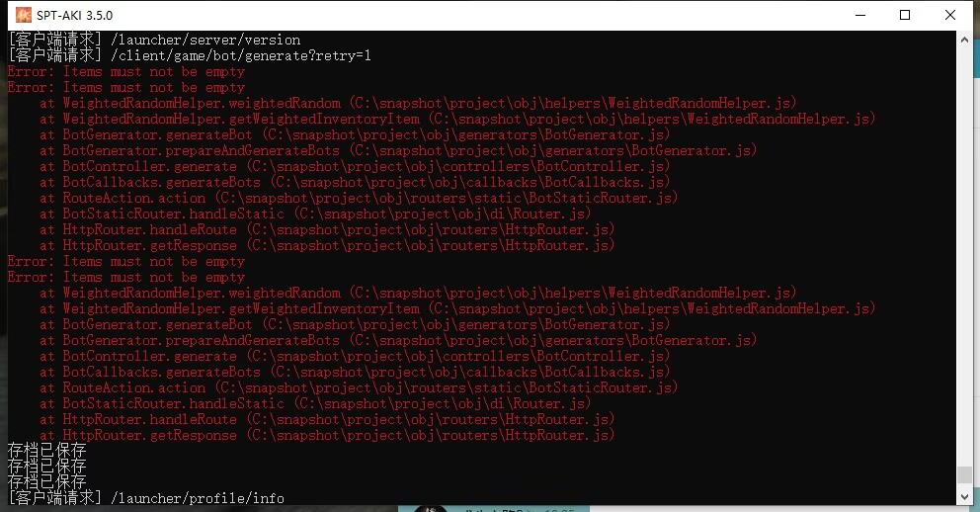Click the last '存档已保存' message line

pos(46,482)
